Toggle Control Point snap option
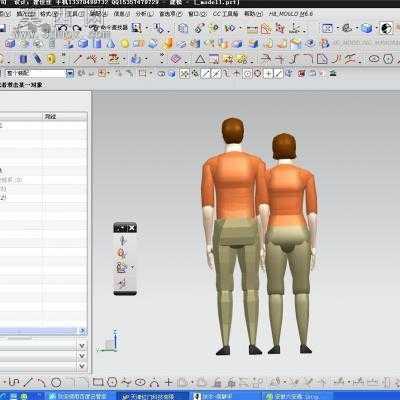 tap(226, 73)
